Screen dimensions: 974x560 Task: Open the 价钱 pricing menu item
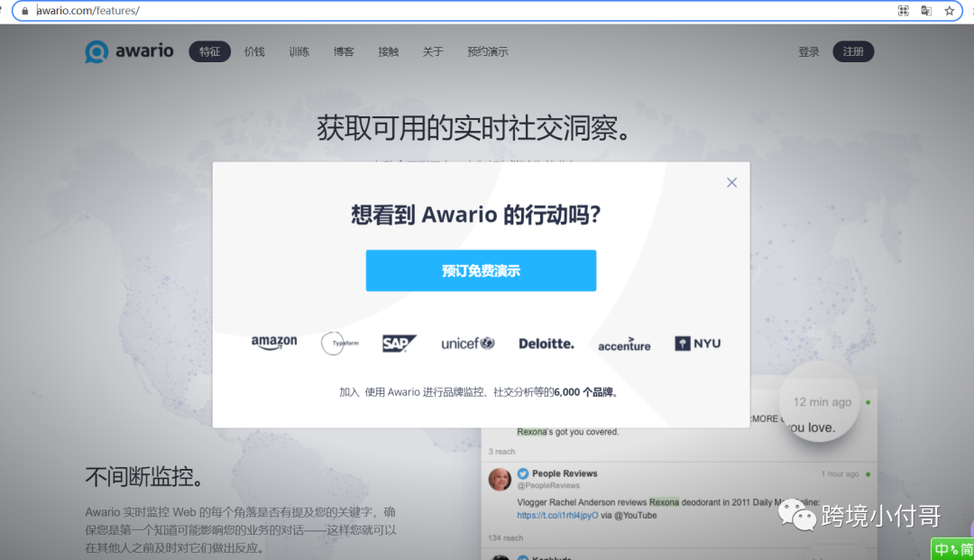[x=254, y=51]
